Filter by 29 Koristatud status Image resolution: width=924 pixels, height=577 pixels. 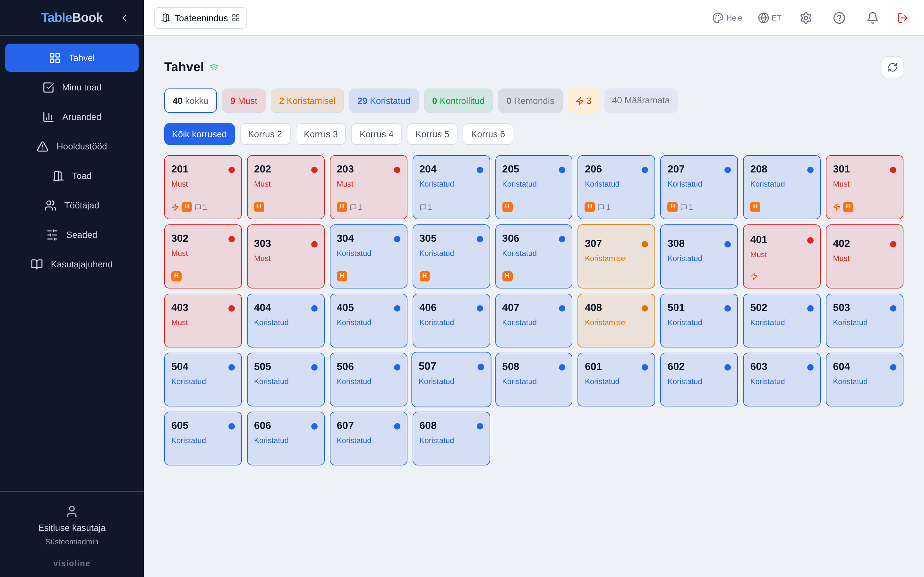pyautogui.click(x=384, y=101)
